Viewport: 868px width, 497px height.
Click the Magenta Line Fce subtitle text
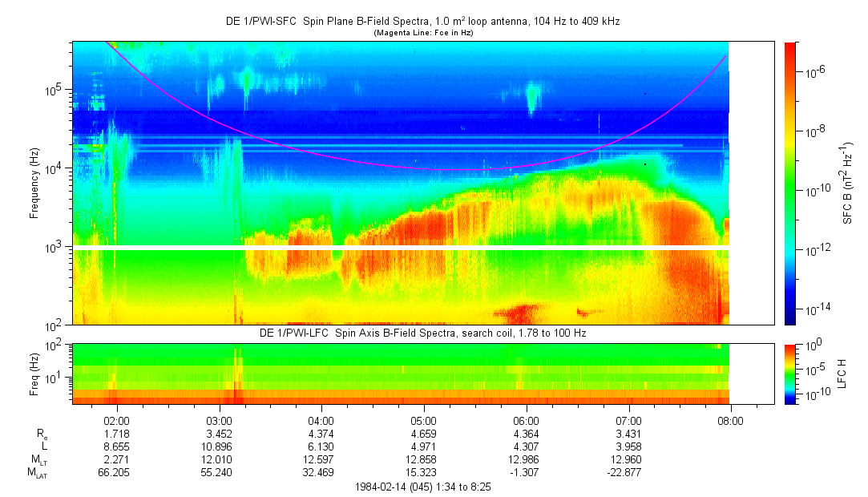tap(422, 32)
